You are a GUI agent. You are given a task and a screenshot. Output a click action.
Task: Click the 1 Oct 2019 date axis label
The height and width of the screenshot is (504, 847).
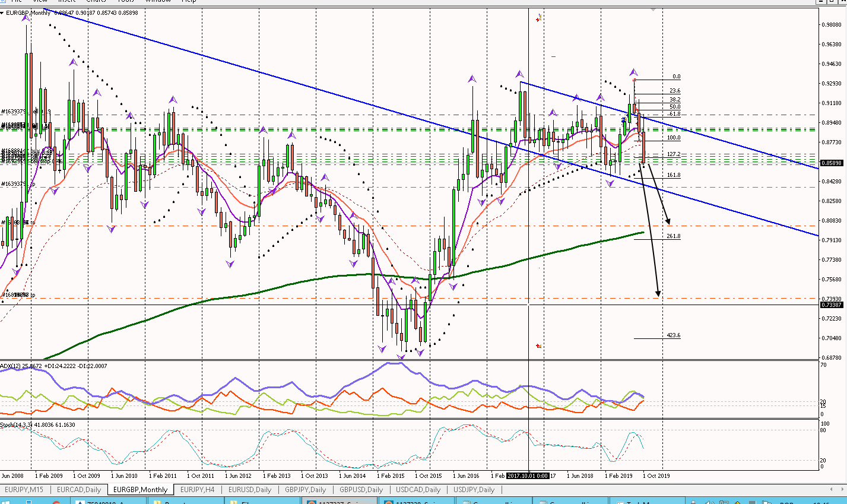coord(656,476)
